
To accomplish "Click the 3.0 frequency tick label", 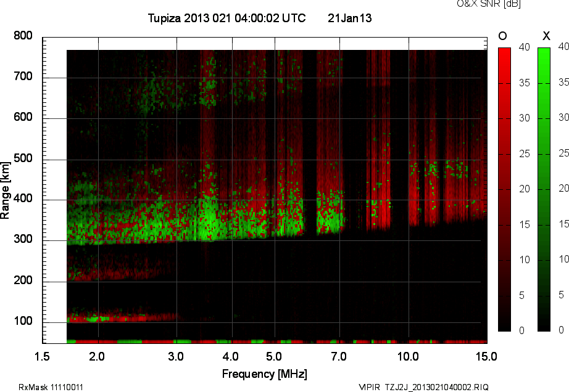I will pos(176,357).
